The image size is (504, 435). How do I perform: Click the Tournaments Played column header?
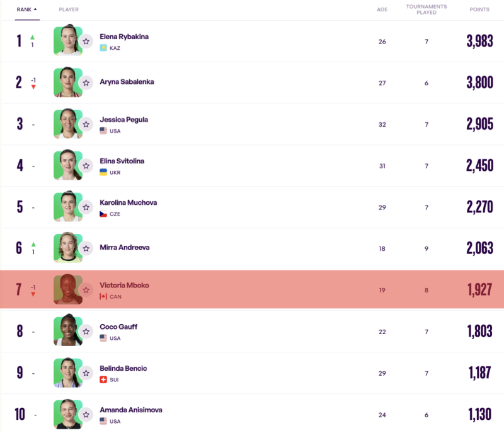point(427,9)
